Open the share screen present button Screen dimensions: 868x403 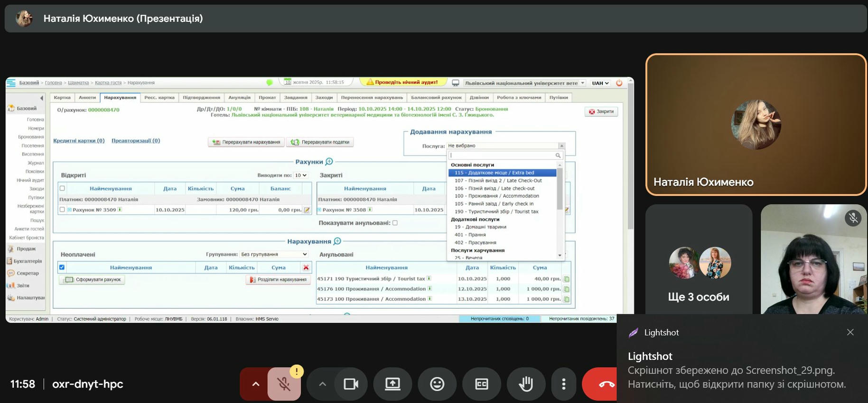click(392, 384)
